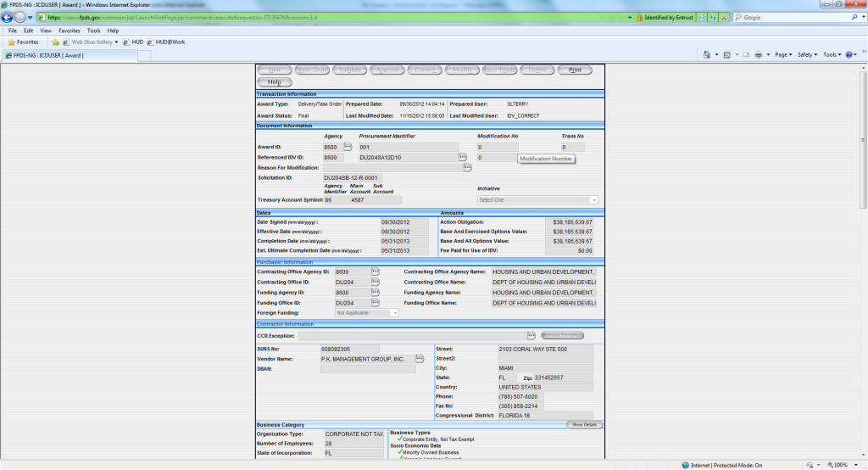Click the page Print button

576,70
